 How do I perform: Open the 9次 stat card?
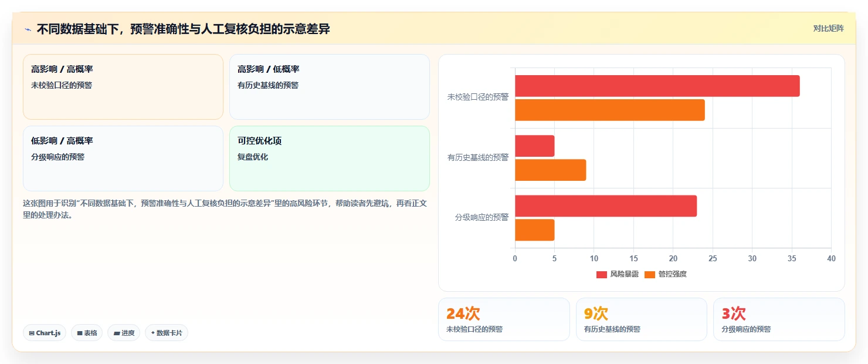[x=642, y=319]
